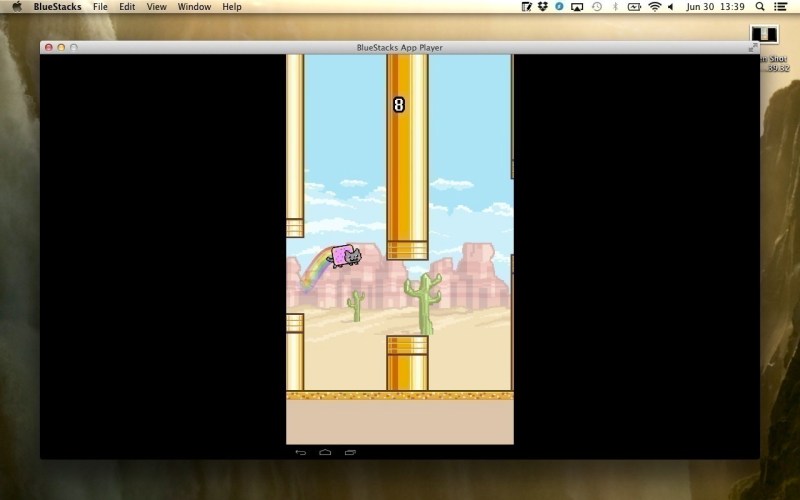The height and width of the screenshot is (500, 800).
Task: Open Spotlight search
Action: point(760,7)
